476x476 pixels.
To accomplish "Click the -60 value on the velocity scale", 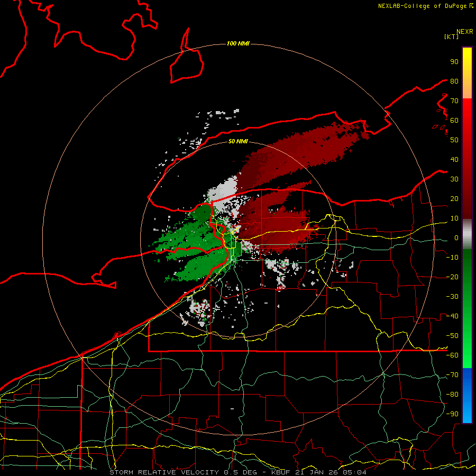I will (452, 355).
